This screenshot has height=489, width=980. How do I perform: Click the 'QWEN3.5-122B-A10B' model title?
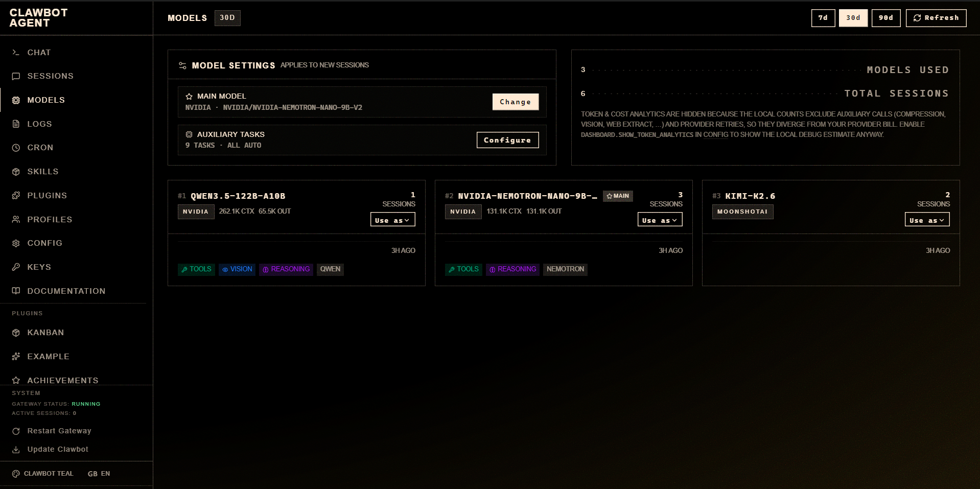[238, 196]
